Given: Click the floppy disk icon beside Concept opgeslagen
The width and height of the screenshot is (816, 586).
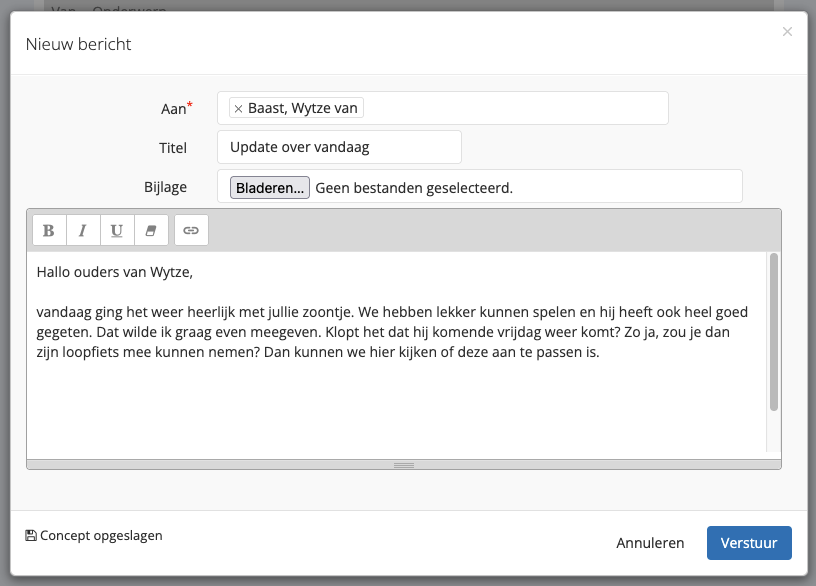Looking at the screenshot, I should tap(31, 535).
